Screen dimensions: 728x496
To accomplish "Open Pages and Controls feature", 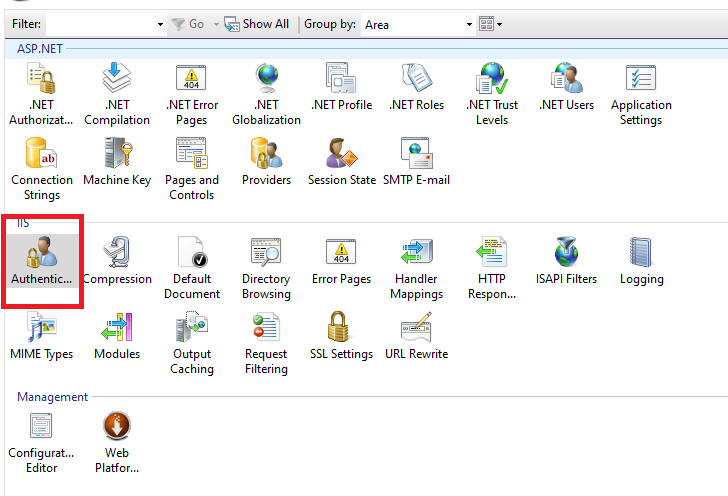I will 192,170.
